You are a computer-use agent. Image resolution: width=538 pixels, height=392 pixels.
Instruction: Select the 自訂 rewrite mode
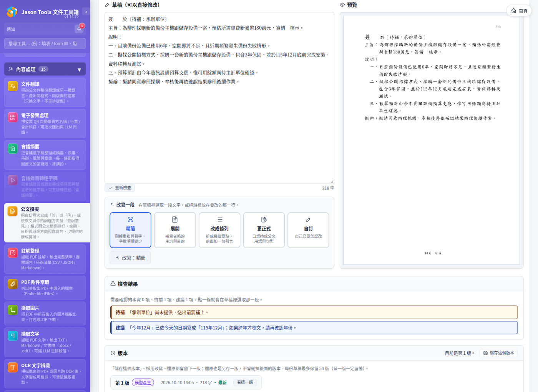[308, 230]
